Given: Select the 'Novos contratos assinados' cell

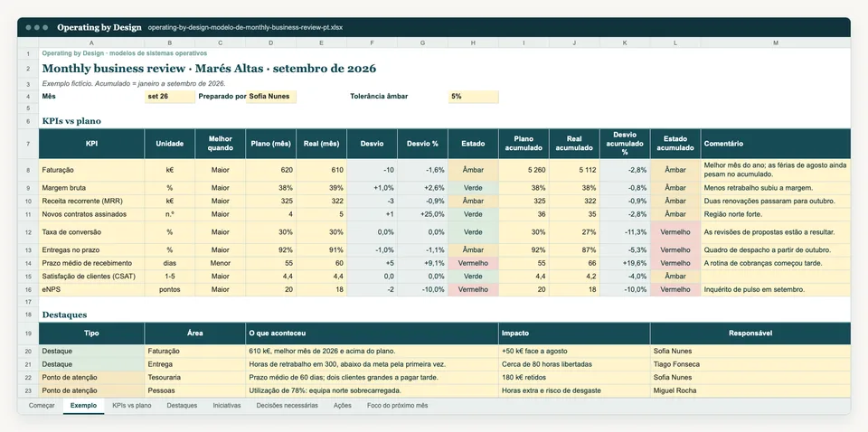Looking at the screenshot, I should click(x=91, y=214).
